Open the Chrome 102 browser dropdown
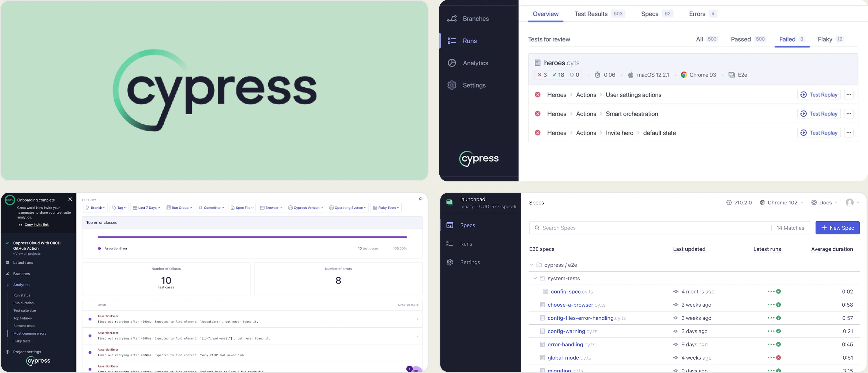 (x=782, y=203)
